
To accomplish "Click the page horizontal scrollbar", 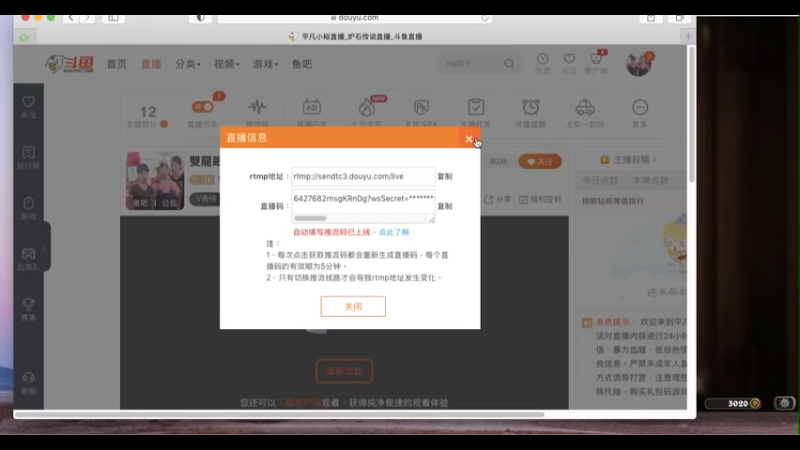I will coord(279,414).
